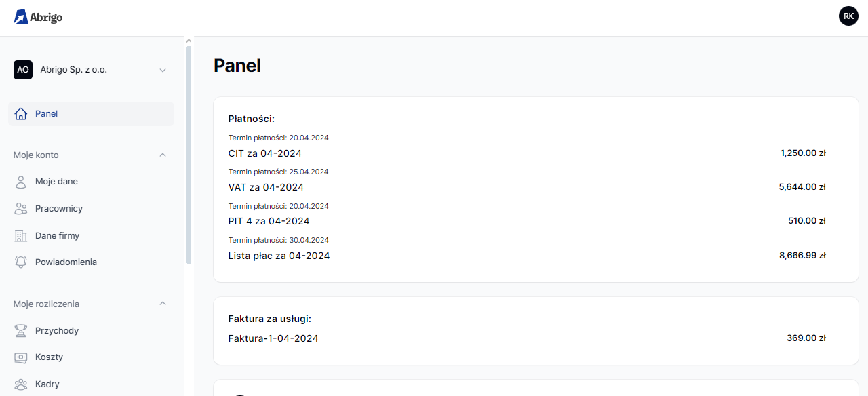Click the Abrigo logo in header
Viewport: 868px width, 396px height.
click(38, 17)
